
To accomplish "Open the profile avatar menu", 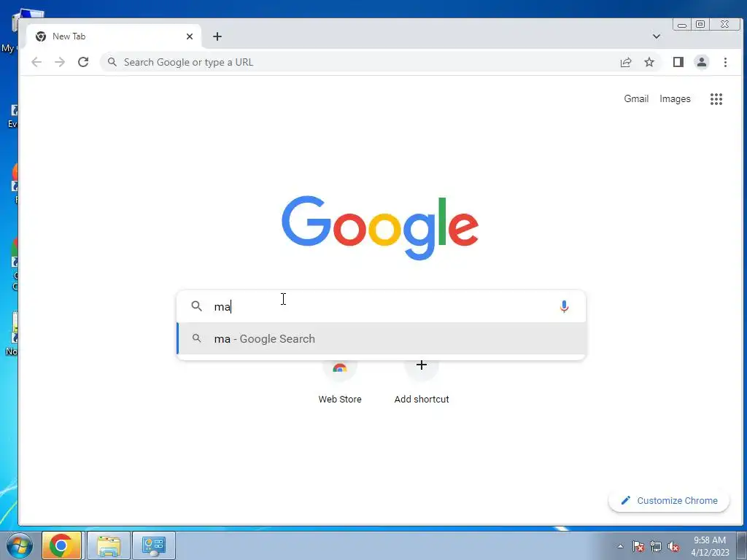I will pos(702,62).
